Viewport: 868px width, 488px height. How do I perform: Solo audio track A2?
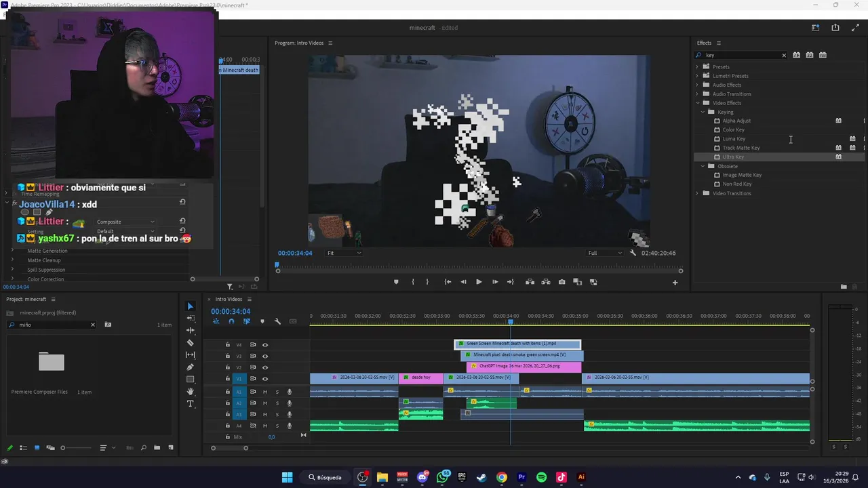click(x=277, y=403)
